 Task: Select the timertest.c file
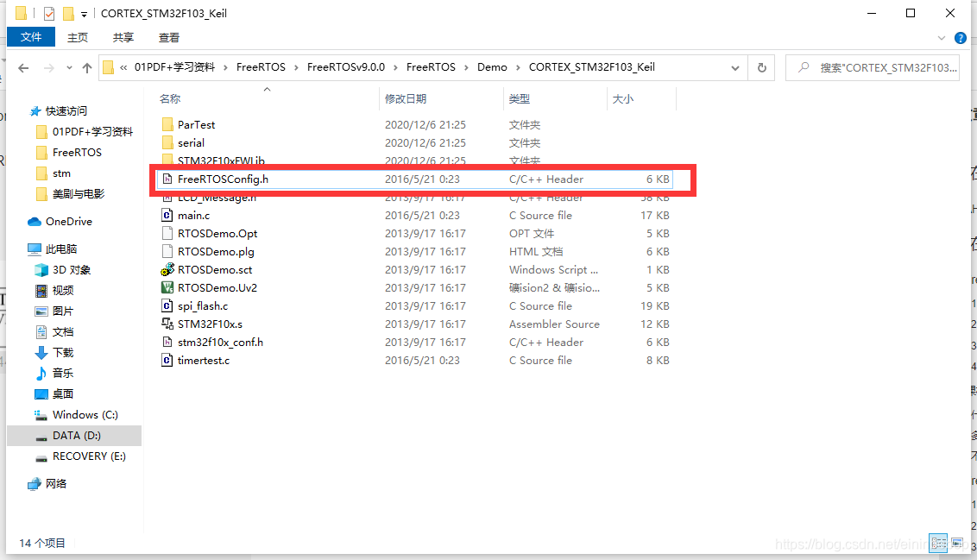pyautogui.click(x=203, y=360)
